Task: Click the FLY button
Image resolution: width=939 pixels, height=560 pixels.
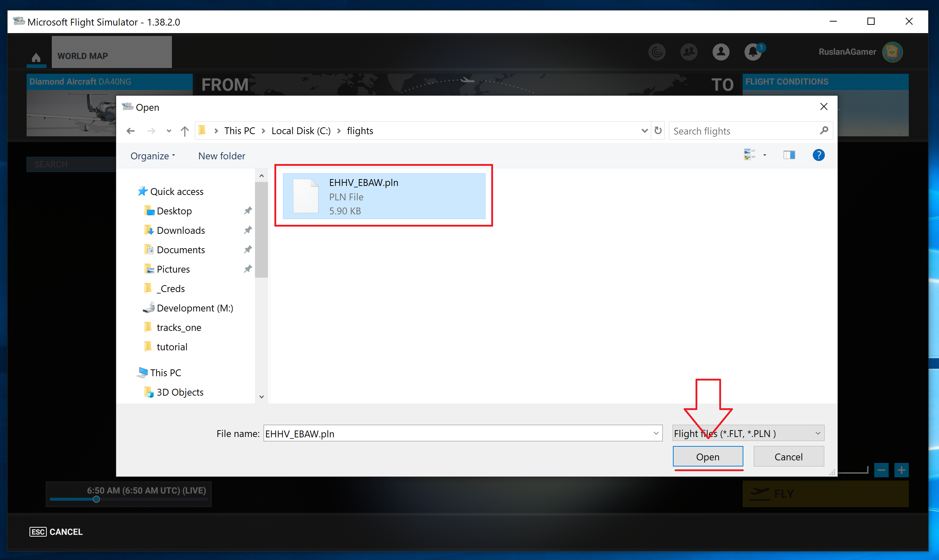Action: coord(825,493)
